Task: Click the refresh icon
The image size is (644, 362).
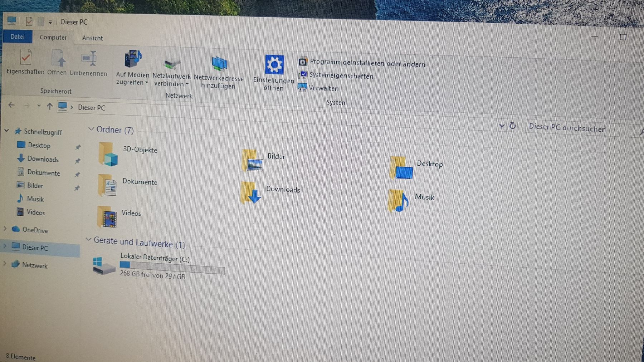Action: click(513, 126)
